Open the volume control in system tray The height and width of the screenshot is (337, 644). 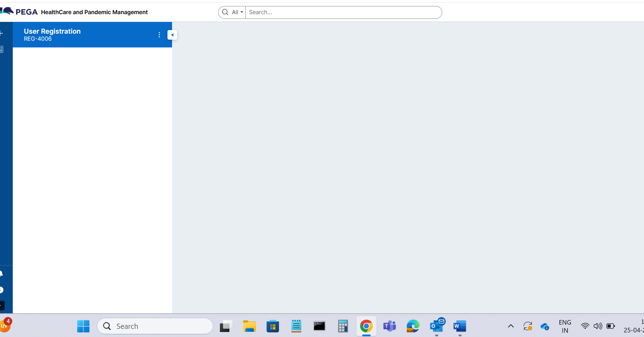[598, 326]
